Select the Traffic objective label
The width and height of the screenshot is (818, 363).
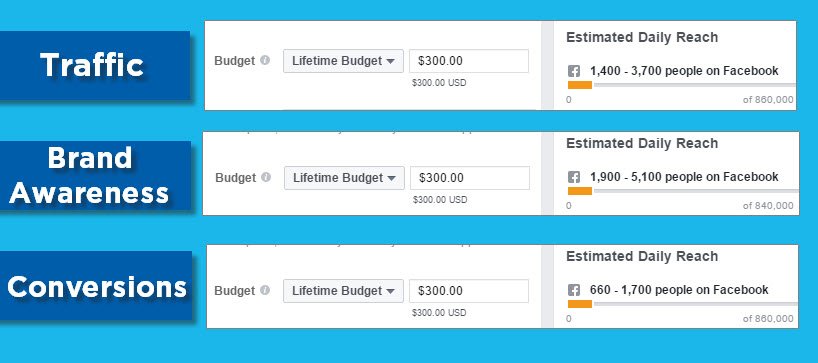point(92,66)
